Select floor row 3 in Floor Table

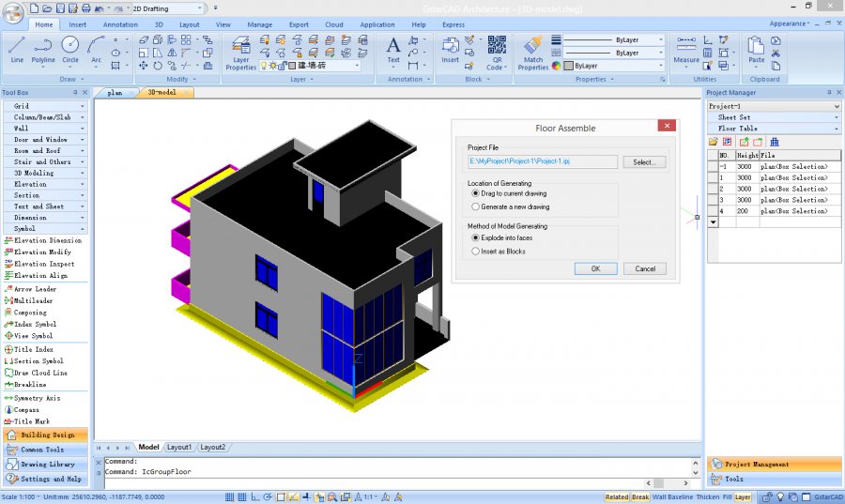tap(774, 200)
